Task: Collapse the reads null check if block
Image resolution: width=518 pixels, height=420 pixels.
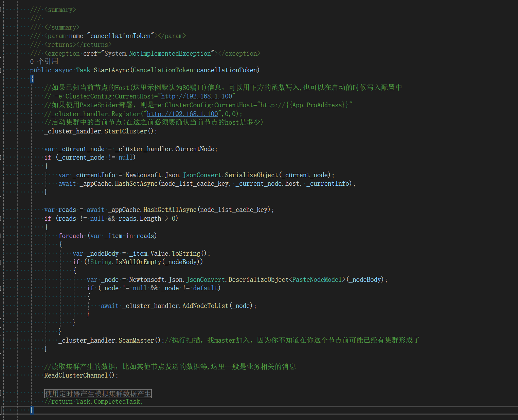Action: (1, 219)
